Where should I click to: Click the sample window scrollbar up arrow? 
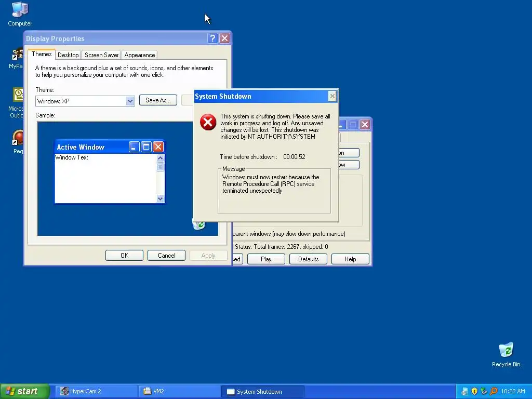[161, 158]
